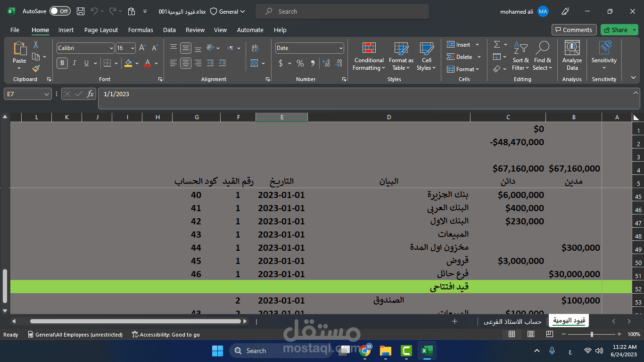The image size is (644, 362).
Task: Click the Undo arrow icon
Action: pos(94,11)
